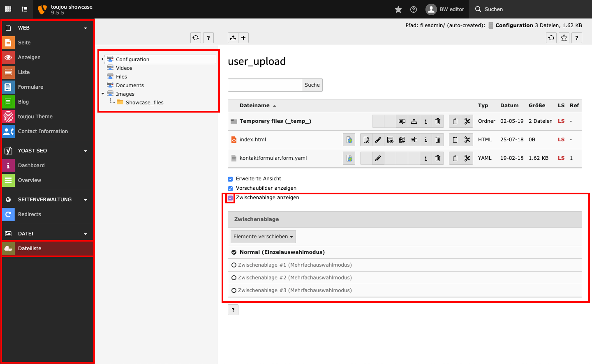This screenshot has width=592, height=364.
Task: Click the create new folder plus icon
Action: click(x=243, y=38)
